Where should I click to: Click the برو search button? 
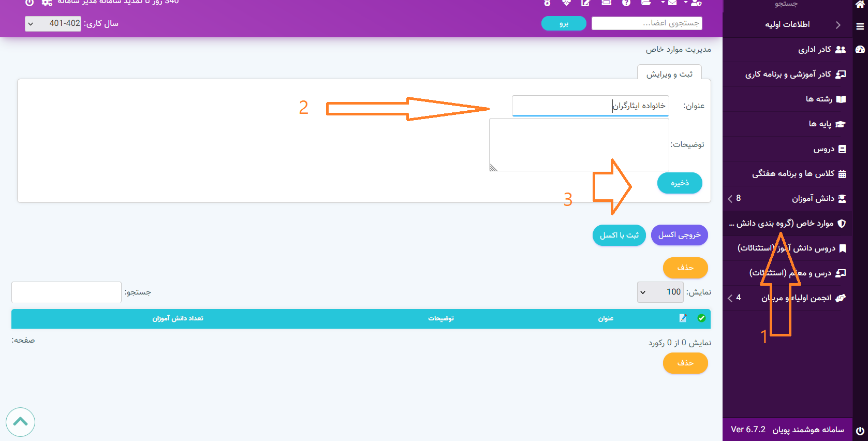tap(564, 23)
